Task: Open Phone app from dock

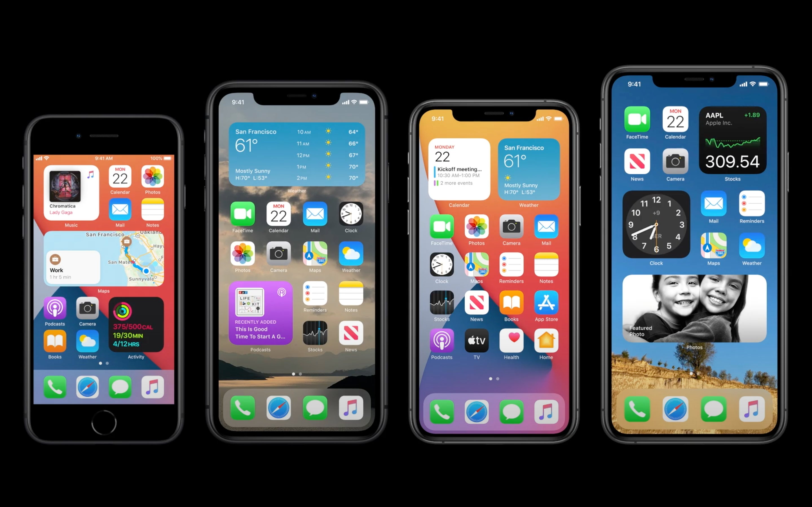Action: (x=57, y=386)
